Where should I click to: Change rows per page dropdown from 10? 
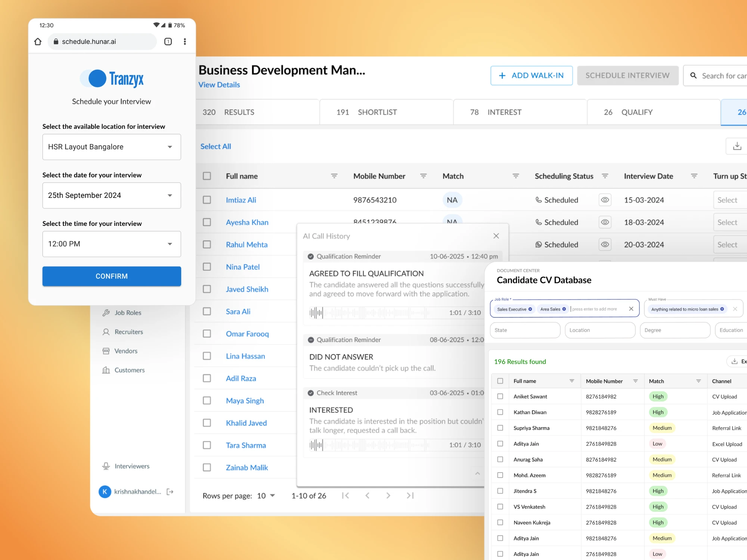(x=266, y=496)
